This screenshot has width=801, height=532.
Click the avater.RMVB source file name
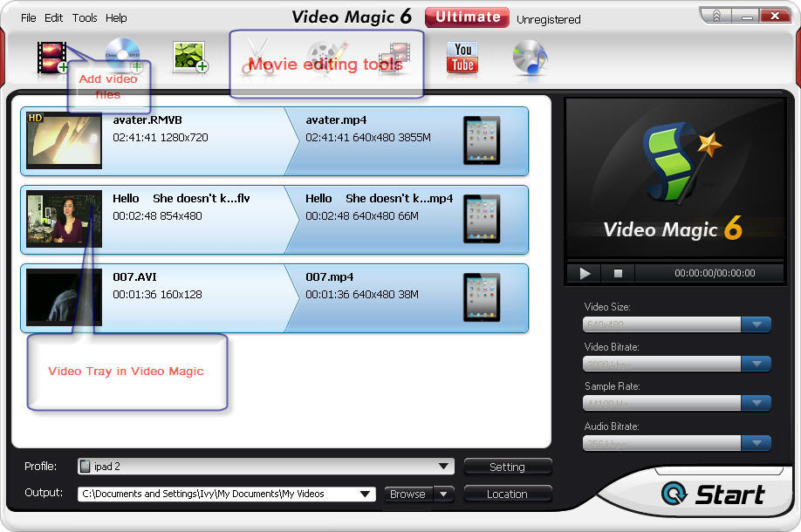(x=147, y=120)
